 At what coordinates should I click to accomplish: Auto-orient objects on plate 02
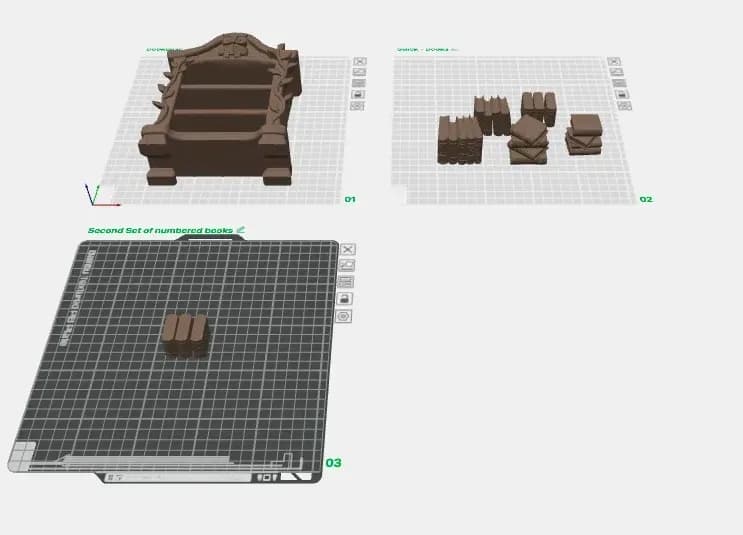click(x=616, y=72)
